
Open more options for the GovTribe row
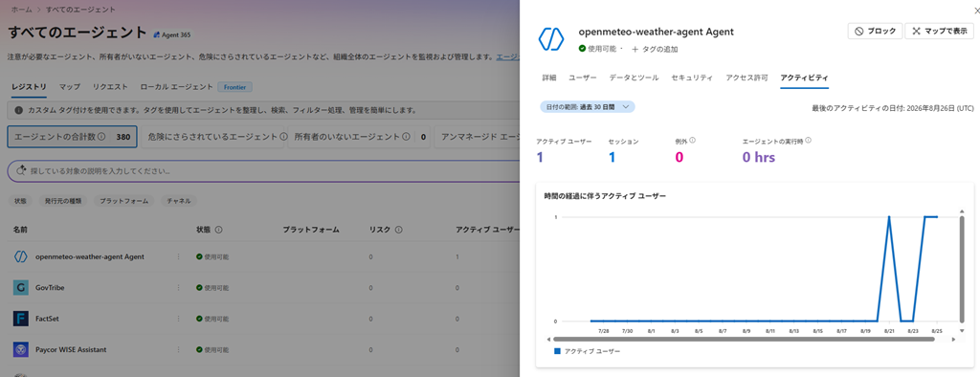(178, 288)
